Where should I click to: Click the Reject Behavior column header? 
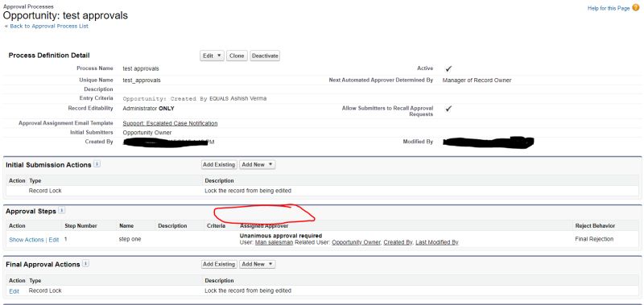[x=595, y=226]
